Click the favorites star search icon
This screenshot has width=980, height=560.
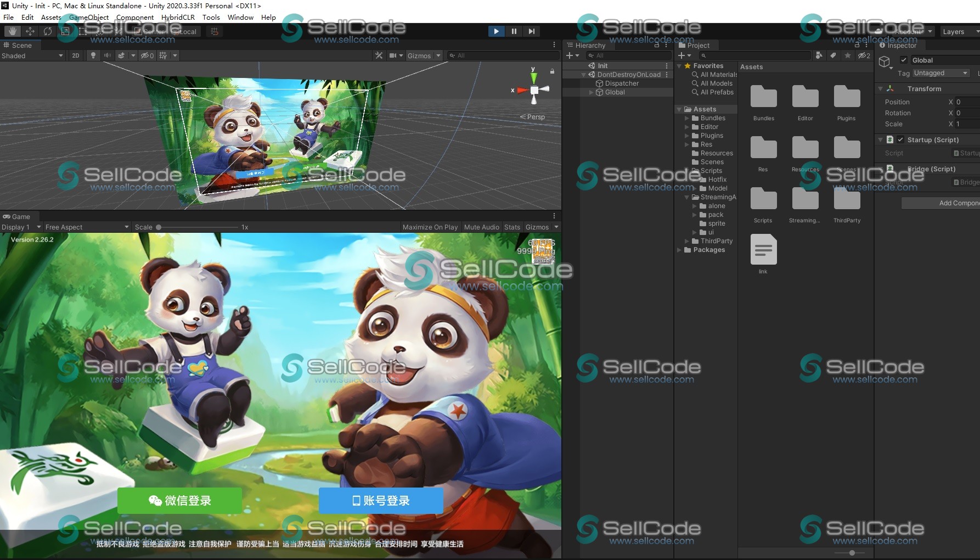pos(847,55)
